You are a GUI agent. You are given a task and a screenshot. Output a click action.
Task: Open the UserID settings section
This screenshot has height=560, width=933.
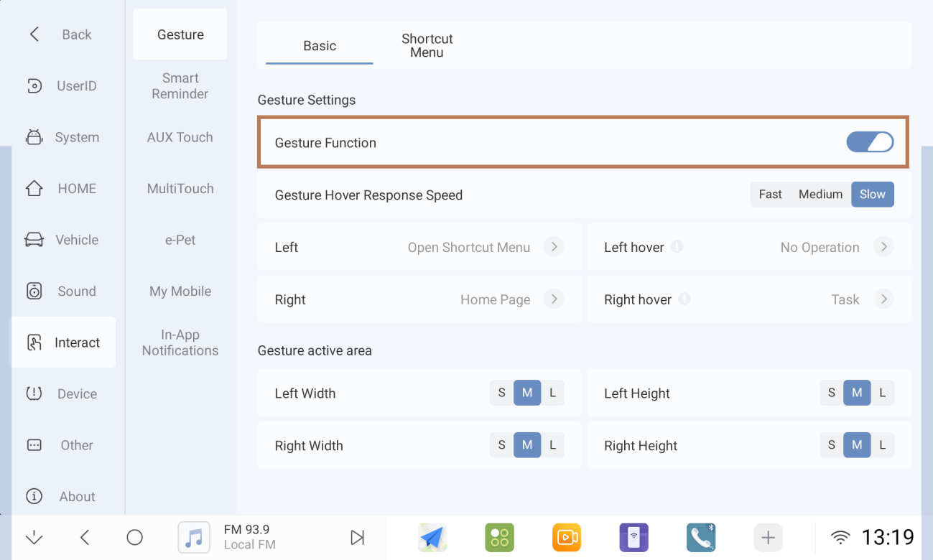coord(63,86)
